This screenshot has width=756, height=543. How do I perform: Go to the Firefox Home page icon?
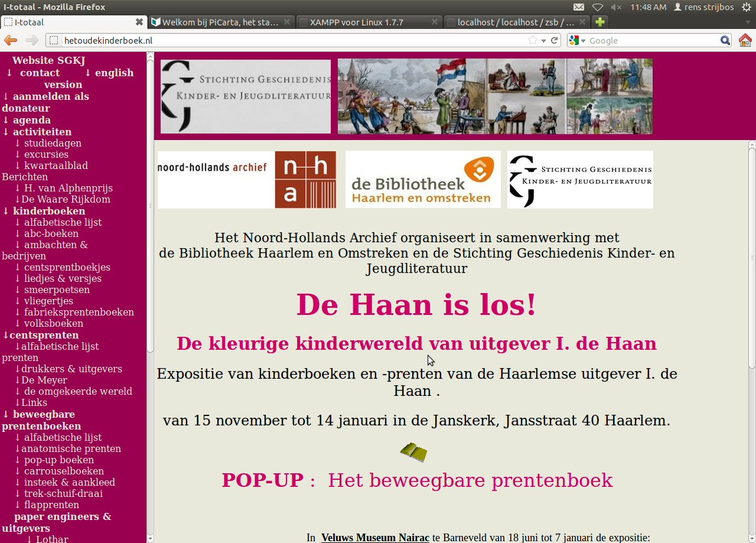click(745, 40)
